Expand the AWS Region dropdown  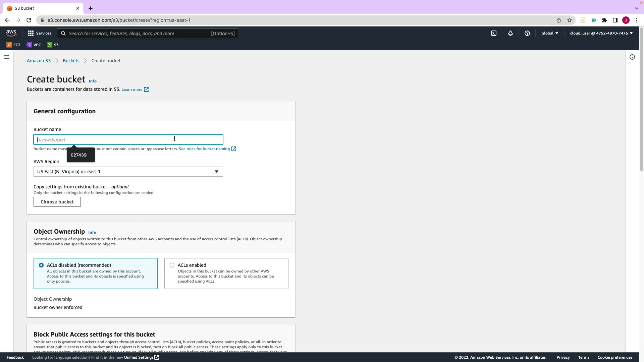[128, 172]
